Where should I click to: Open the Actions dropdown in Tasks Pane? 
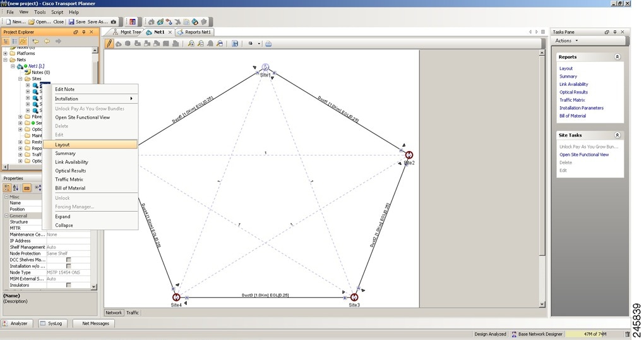pyautogui.click(x=566, y=40)
